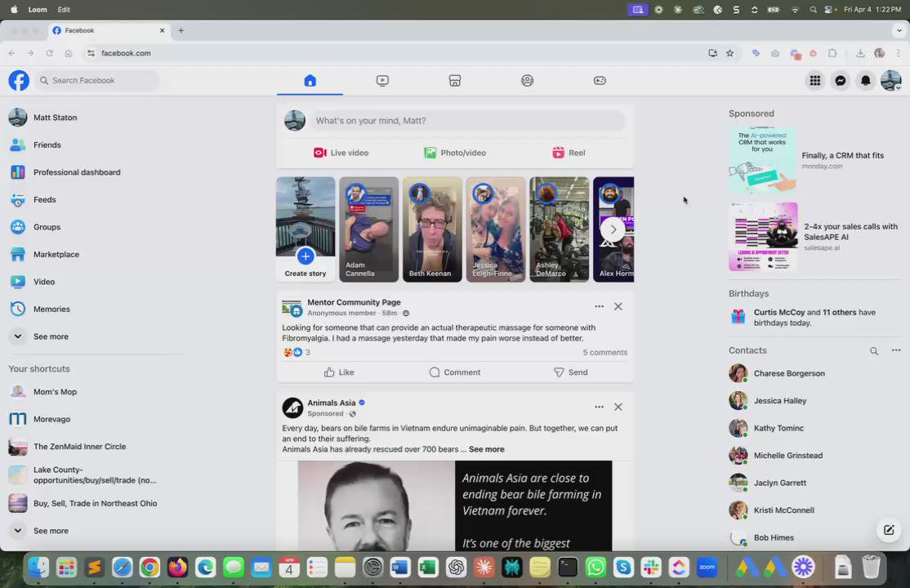910x588 pixels.
Task: Click the What's on your mind box
Action: [x=466, y=121]
